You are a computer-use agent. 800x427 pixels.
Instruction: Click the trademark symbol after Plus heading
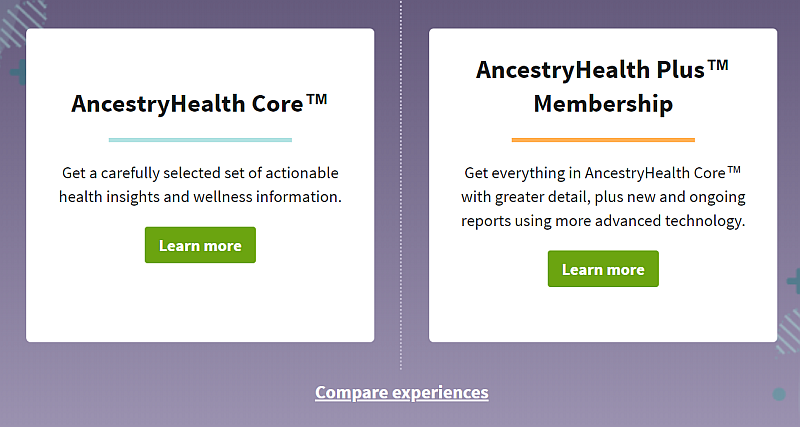[x=718, y=65]
